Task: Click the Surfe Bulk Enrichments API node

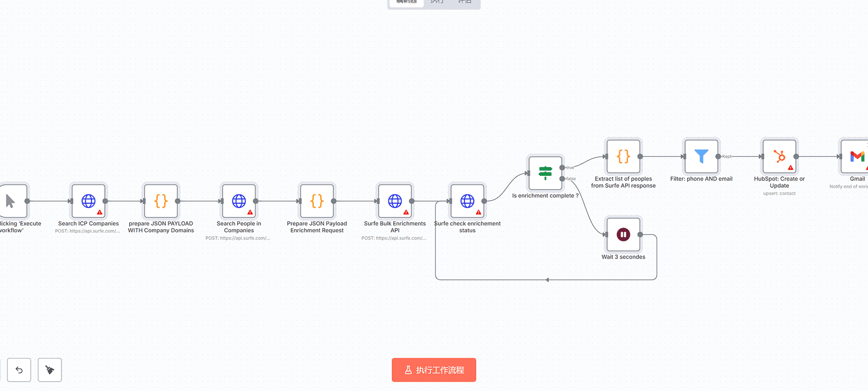Action: tap(395, 201)
